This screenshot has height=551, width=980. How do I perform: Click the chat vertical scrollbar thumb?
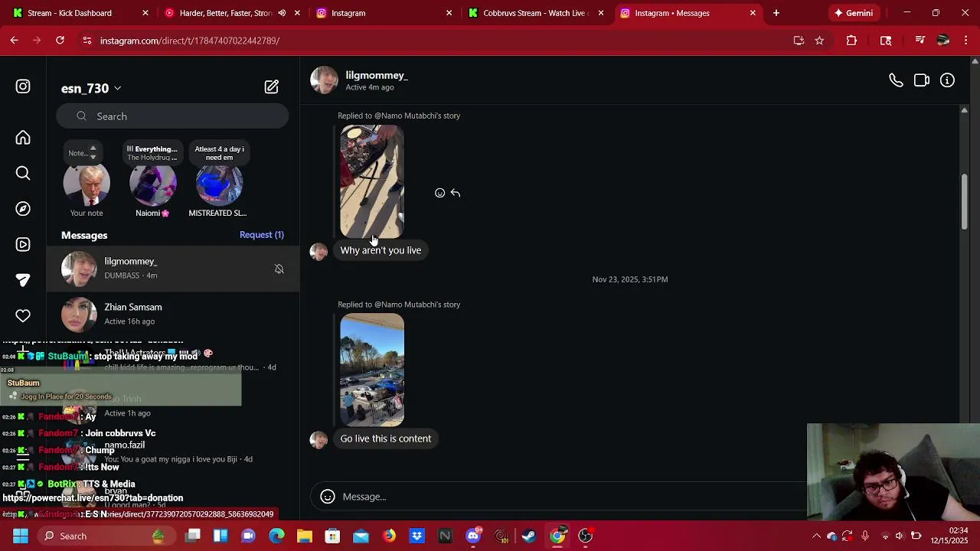pos(964,201)
